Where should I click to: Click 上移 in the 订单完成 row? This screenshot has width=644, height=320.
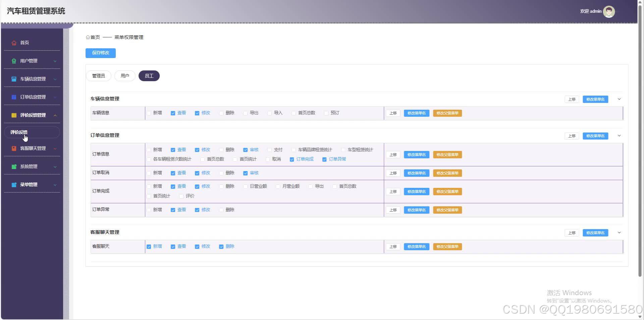tap(393, 192)
